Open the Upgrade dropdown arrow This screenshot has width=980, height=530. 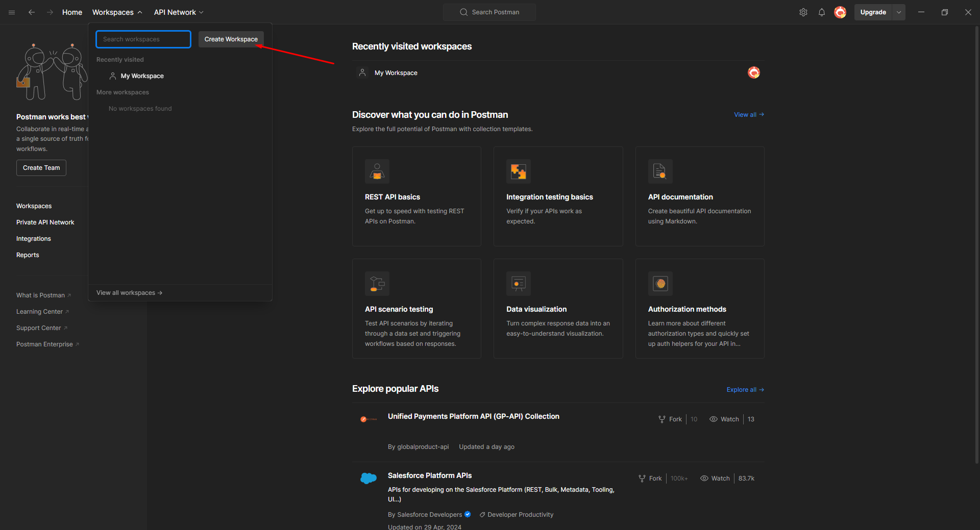[x=898, y=12]
